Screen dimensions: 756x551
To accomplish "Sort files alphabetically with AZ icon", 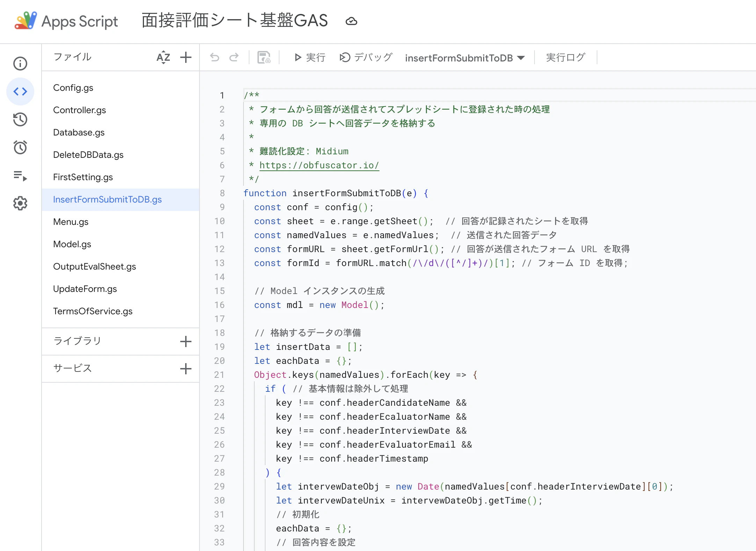I will click(163, 57).
